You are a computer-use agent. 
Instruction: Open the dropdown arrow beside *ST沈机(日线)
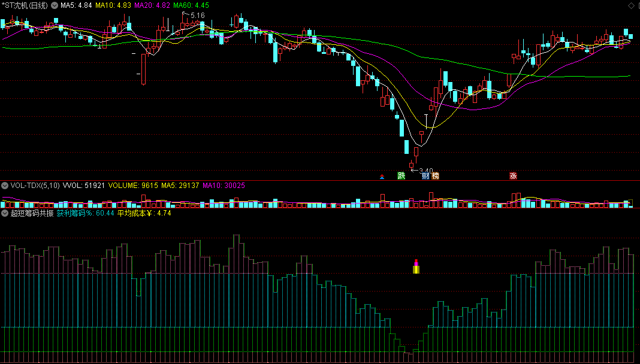point(55,6)
